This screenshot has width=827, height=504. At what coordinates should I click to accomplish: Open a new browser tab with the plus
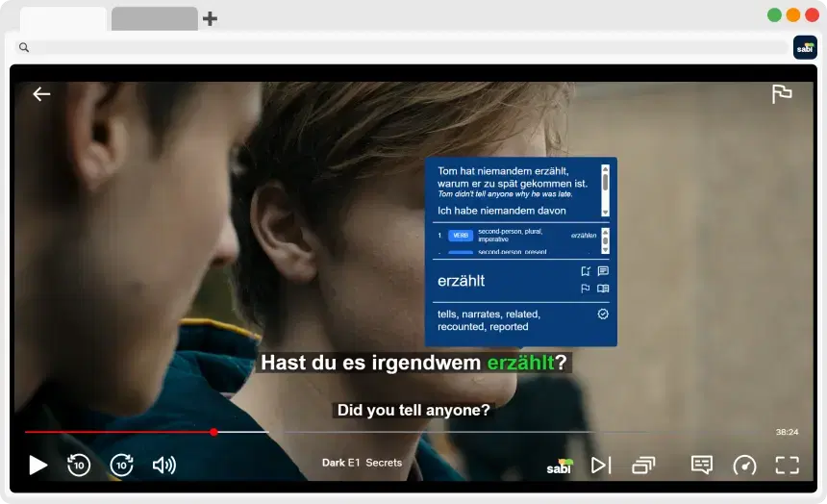click(x=210, y=19)
